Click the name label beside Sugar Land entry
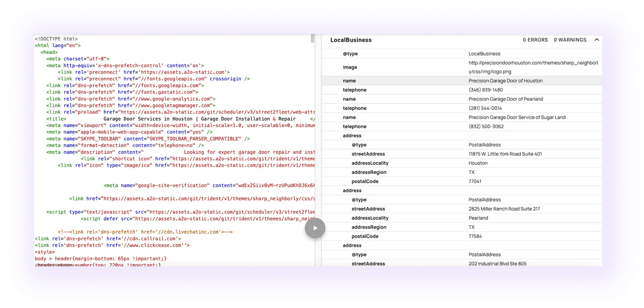The width and height of the screenshot is (644, 308). click(349, 117)
